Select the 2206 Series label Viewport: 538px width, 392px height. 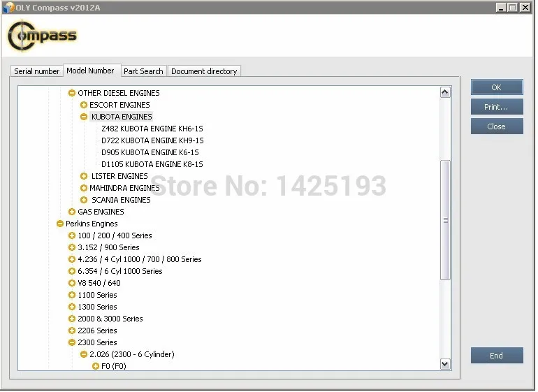tap(97, 331)
